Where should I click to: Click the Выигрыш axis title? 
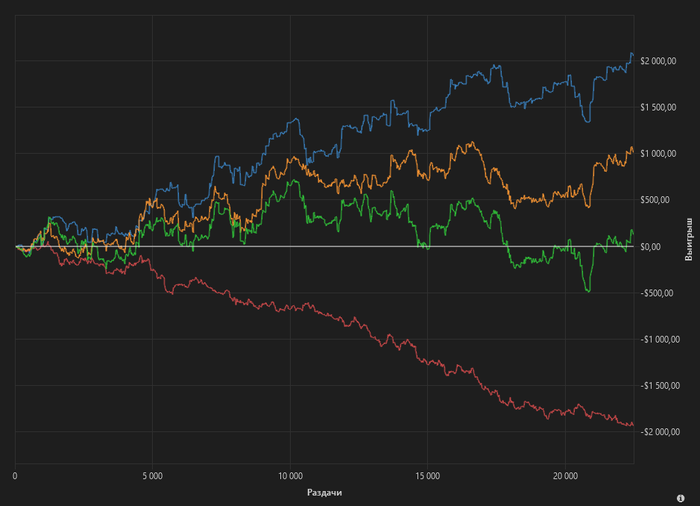(689, 239)
